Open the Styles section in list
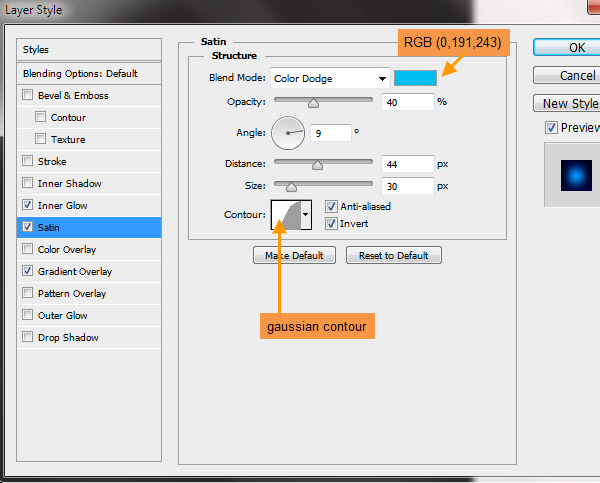 pos(36,49)
